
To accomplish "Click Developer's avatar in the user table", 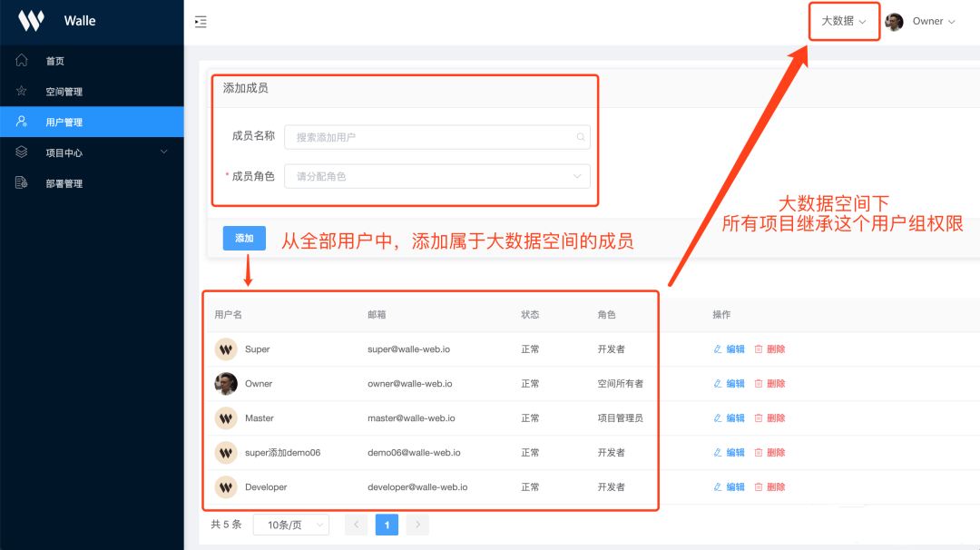I will (226, 486).
